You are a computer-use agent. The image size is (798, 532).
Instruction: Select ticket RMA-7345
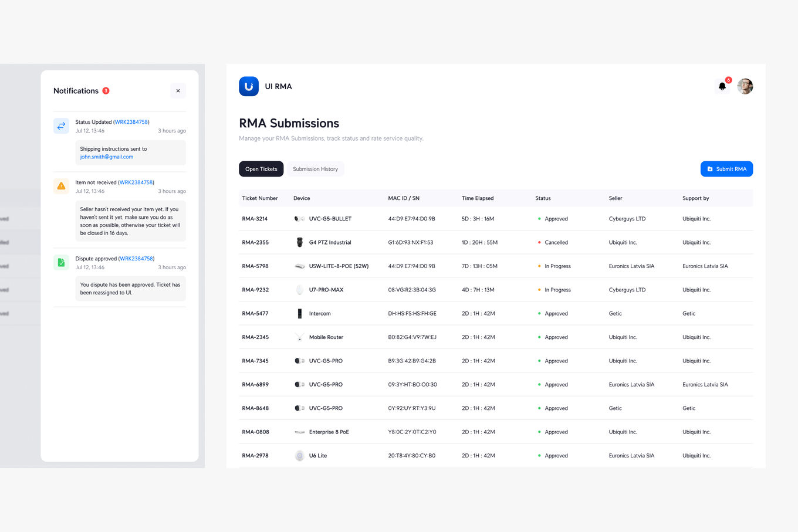[255, 361]
